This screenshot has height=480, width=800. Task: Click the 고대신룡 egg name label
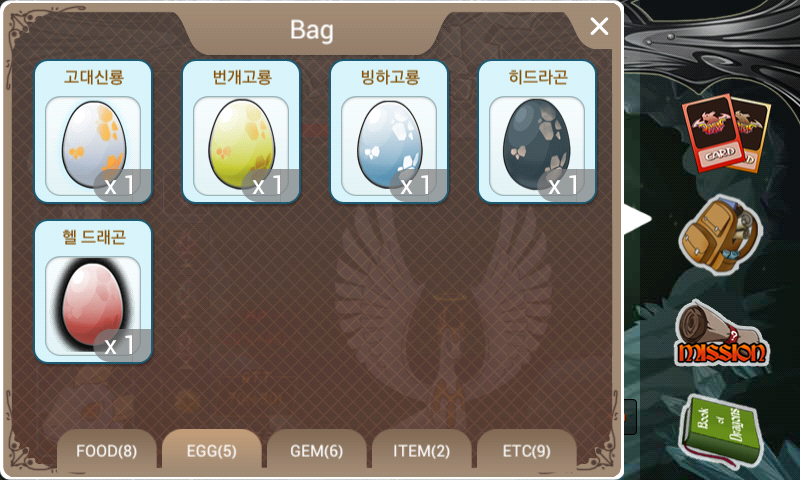click(94, 77)
